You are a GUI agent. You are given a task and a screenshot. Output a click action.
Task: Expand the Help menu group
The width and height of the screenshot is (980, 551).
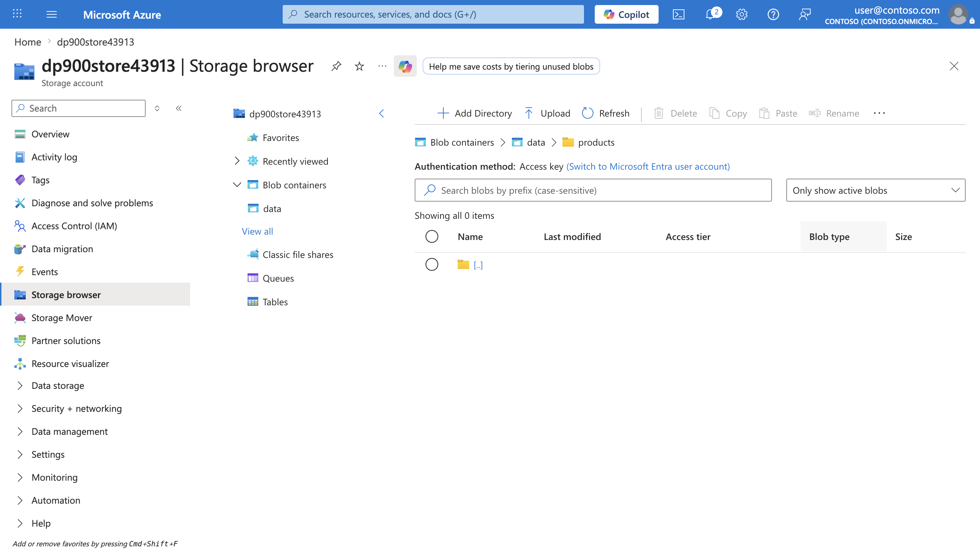[x=20, y=523]
